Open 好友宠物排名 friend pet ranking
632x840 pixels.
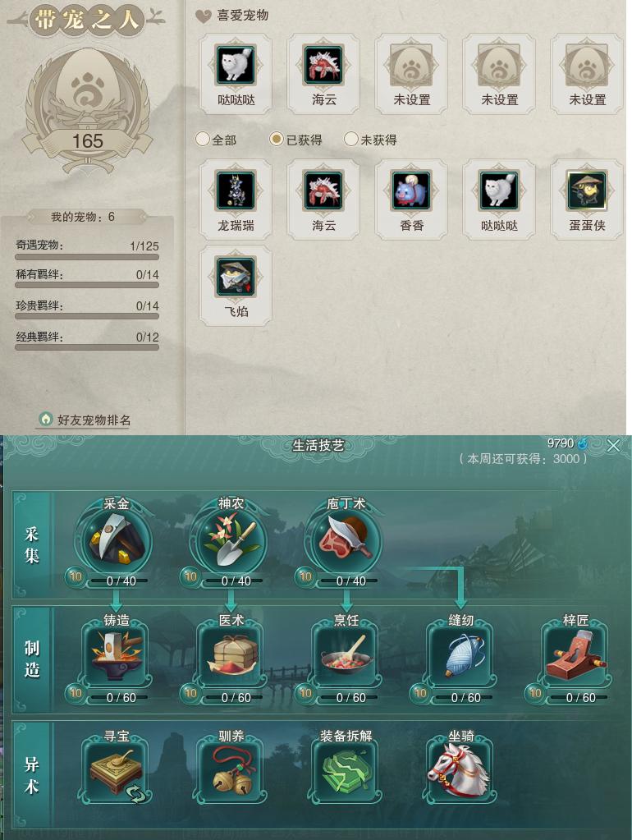[x=85, y=420]
